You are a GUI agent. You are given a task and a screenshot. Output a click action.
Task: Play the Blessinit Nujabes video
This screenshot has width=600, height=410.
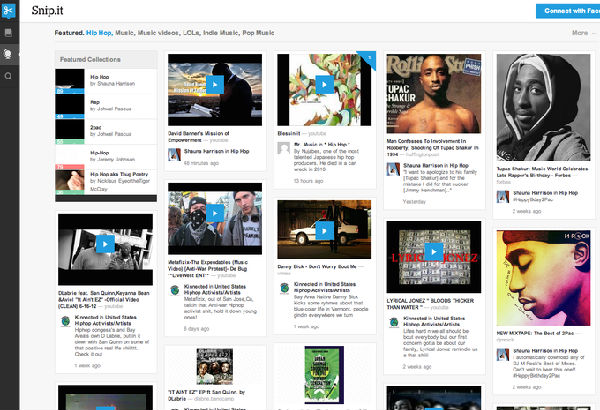pos(320,85)
